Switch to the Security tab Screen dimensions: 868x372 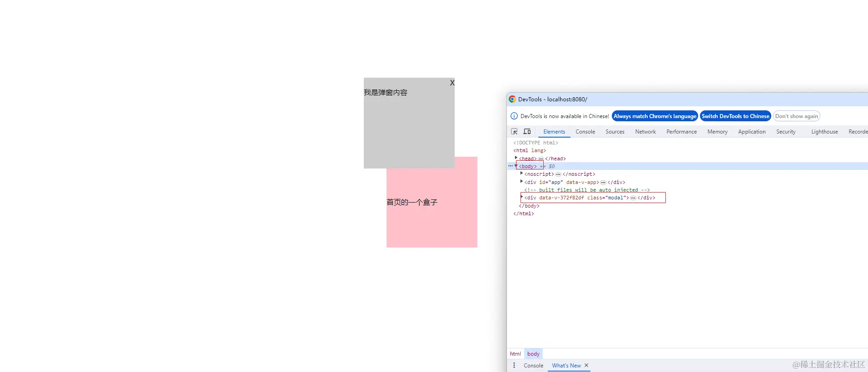786,132
